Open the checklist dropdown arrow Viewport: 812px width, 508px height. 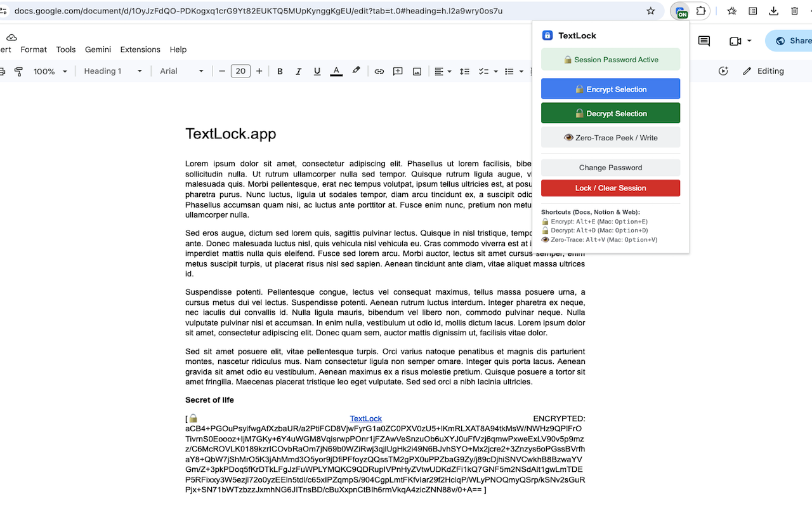click(x=495, y=71)
